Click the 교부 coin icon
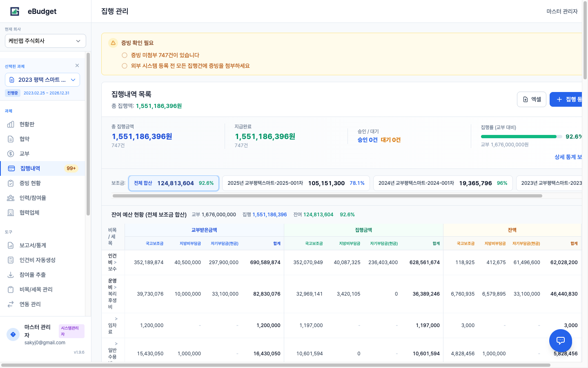 [11, 154]
